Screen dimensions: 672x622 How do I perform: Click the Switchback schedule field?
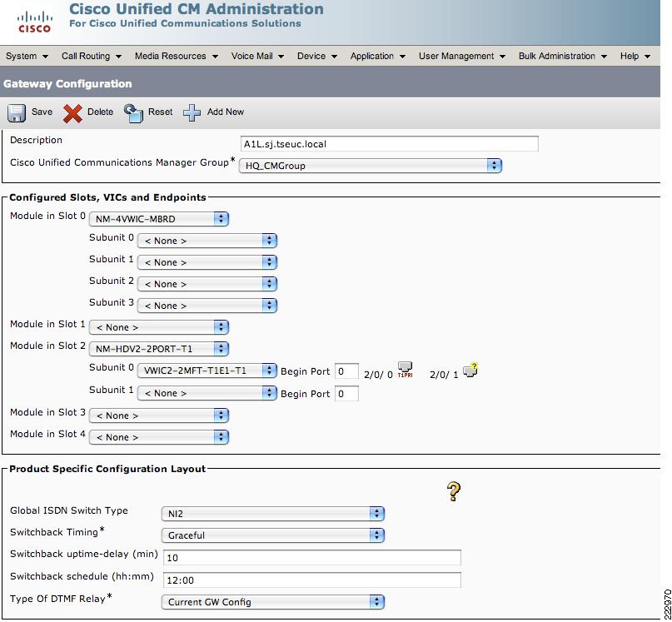point(312,580)
